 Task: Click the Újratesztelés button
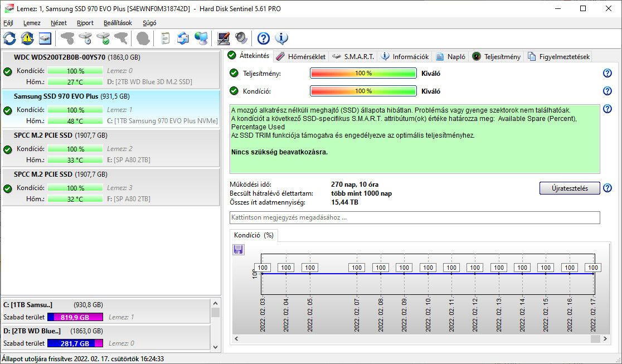click(570, 188)
